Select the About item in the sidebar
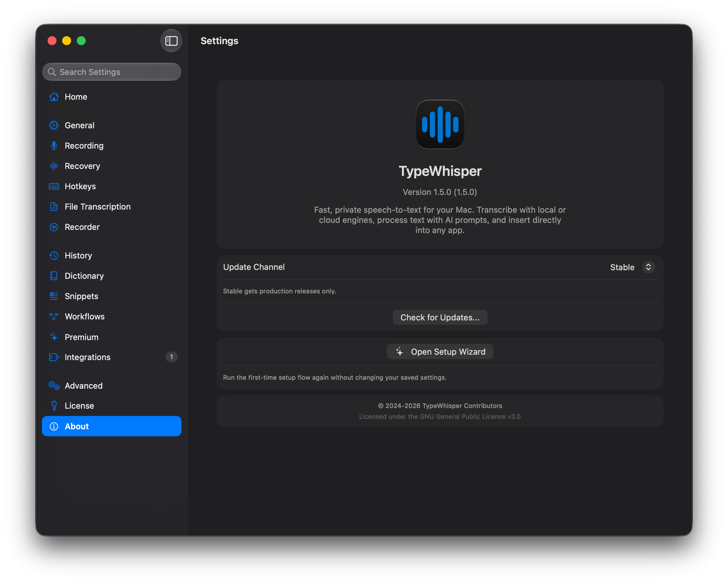 click(x=111, y=426)
